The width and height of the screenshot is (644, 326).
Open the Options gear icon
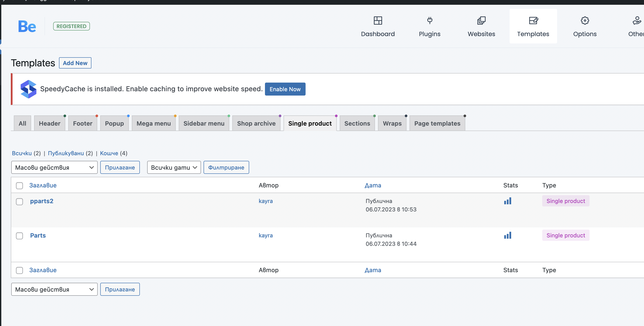(x=585, y=21)
